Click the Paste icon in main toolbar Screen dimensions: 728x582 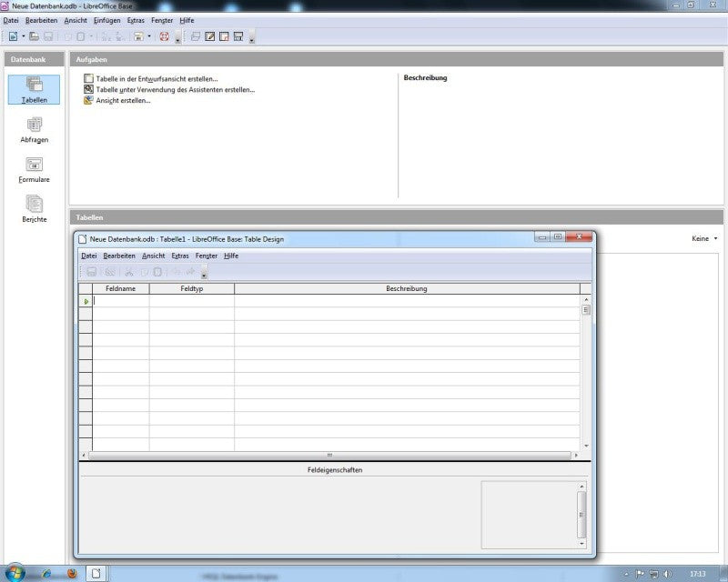coord(81,36)
